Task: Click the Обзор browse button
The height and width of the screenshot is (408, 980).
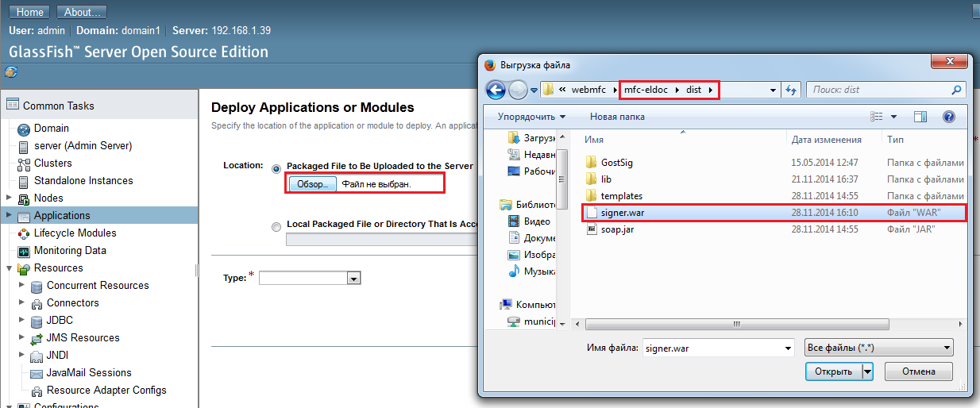Action: pos(312,184)
